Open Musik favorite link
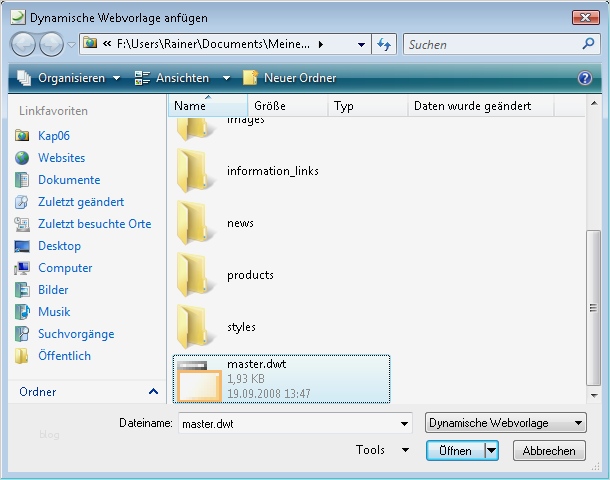 pos(54,312)
